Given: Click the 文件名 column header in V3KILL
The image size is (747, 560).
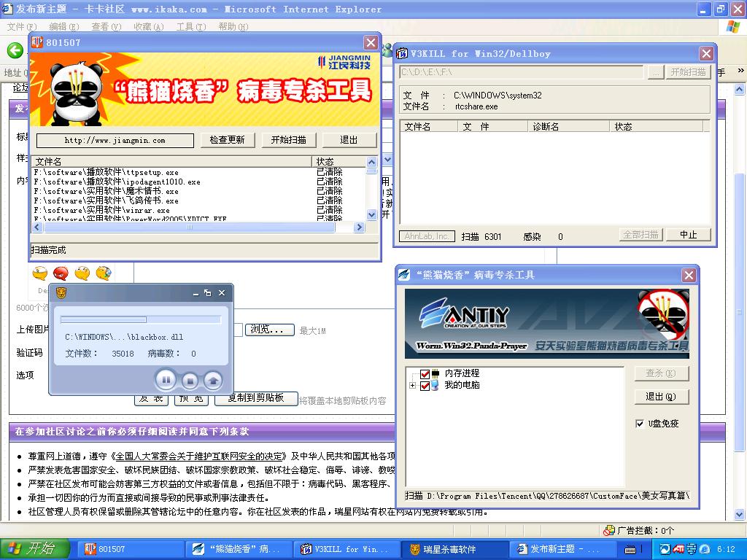Looking at the screenshot, I should pyautogui.click(x=429, y=126).
